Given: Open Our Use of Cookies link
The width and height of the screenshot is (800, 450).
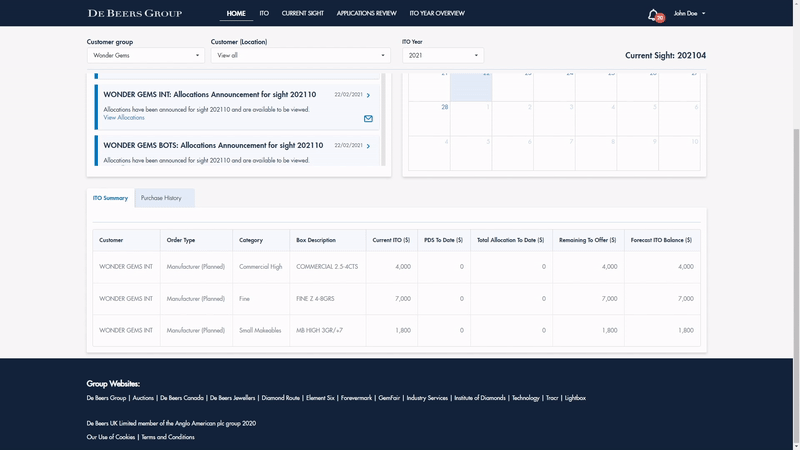Looking at the screenshot, I should [111, 437].
